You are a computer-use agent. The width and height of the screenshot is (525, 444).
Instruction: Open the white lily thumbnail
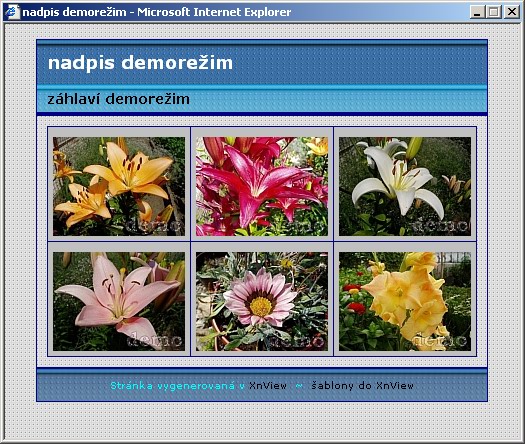pos(405,187)
